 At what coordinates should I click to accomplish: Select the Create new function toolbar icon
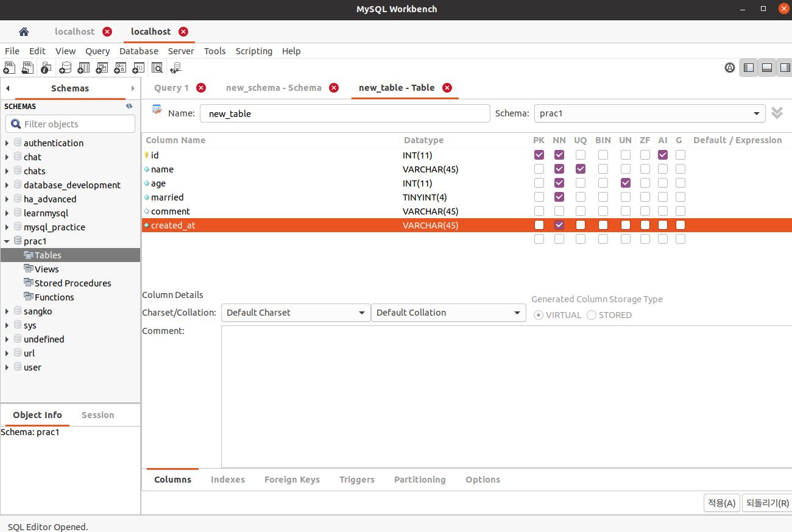tap(138, 68)
